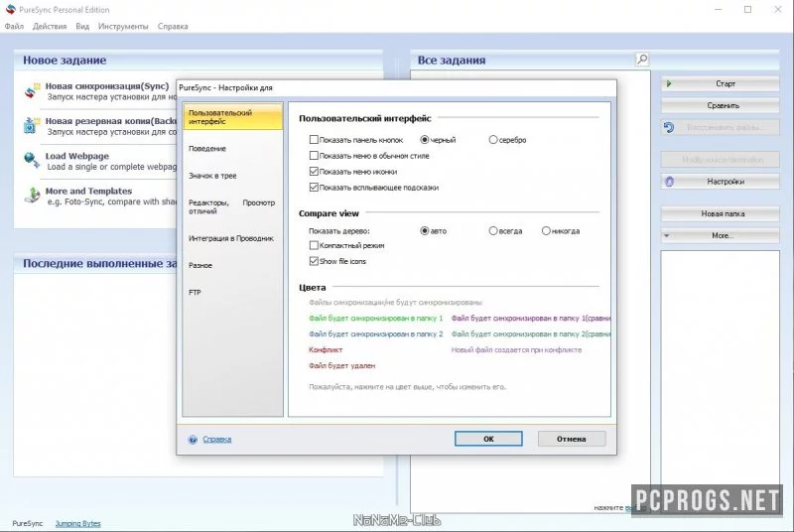Enable the Показать панель кнопок checkbox
Viewport: 794px width, 532px height.
[x=314, y=139]
